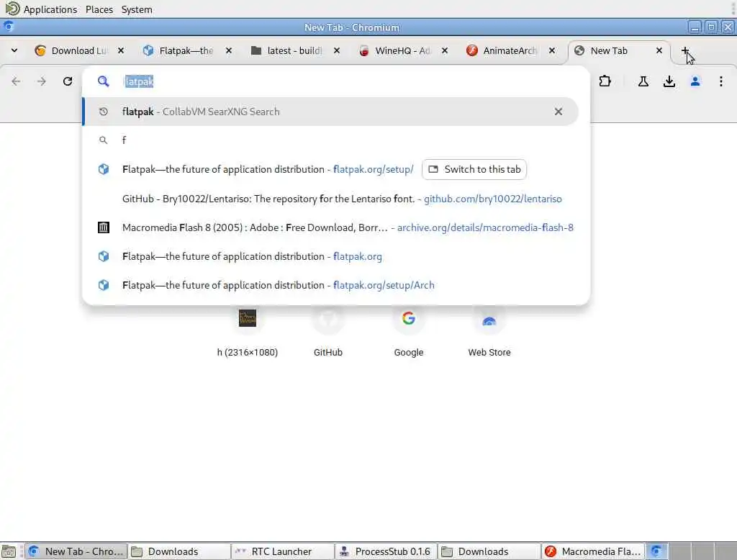Image resolution: width=737 pixels, height=560 pixels.
Task: Go forward with the forward arrow
Action: click(41, 81)
